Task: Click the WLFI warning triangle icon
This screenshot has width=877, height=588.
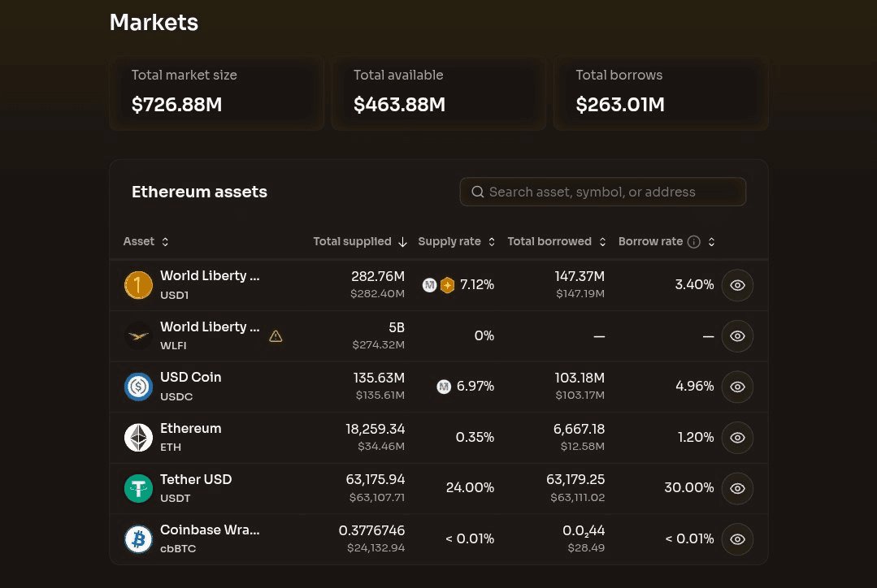Action: pos(276,336)
